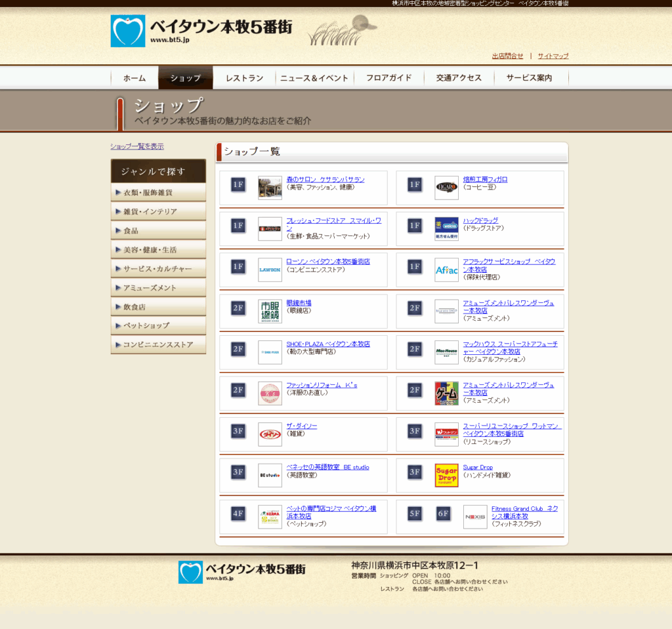Click the ベイタウン本牧5番街 header logo
This screenshot has height=629, width=672.
201,31
